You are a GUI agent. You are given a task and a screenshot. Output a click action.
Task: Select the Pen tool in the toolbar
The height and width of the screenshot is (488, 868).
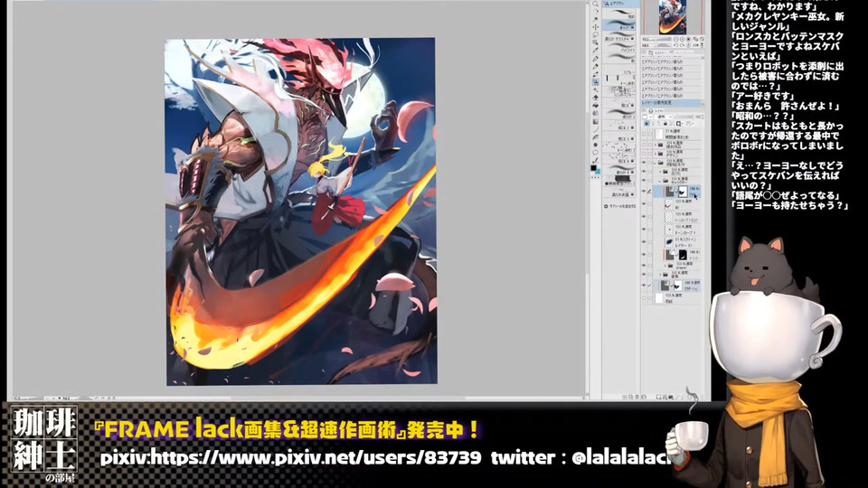(x=595, y=59)
